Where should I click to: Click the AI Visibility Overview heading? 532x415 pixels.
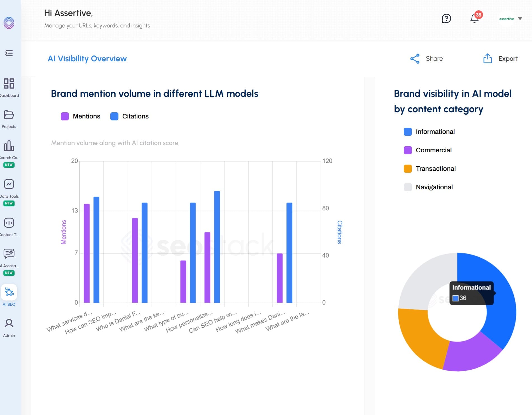pos(87,59)
